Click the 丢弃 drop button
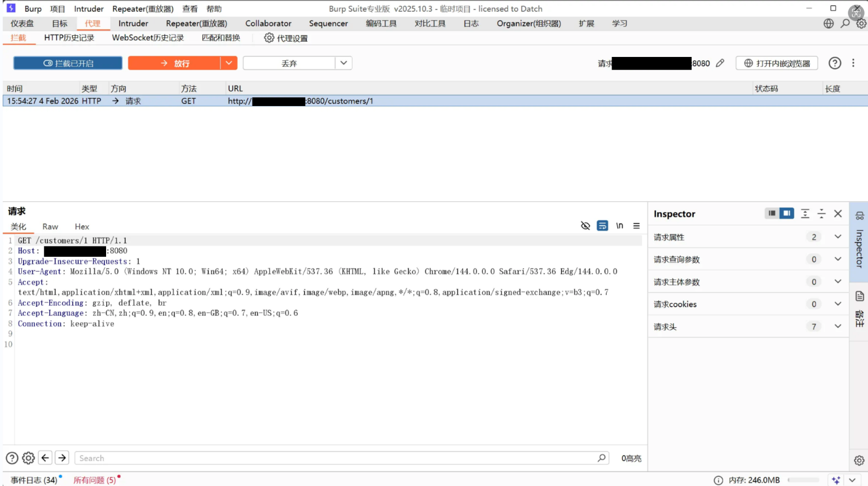Image resolution: width=868 pixels, height=486 pixels. 289,63
